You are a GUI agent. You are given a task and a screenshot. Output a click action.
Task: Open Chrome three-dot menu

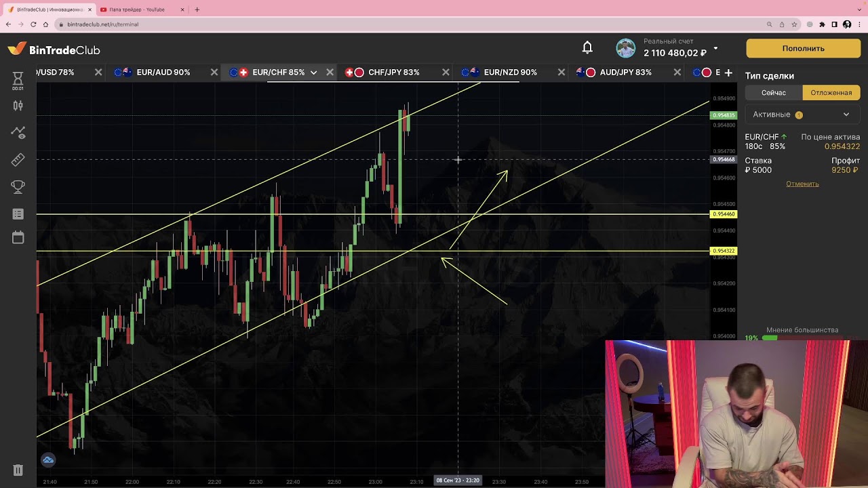859,24
